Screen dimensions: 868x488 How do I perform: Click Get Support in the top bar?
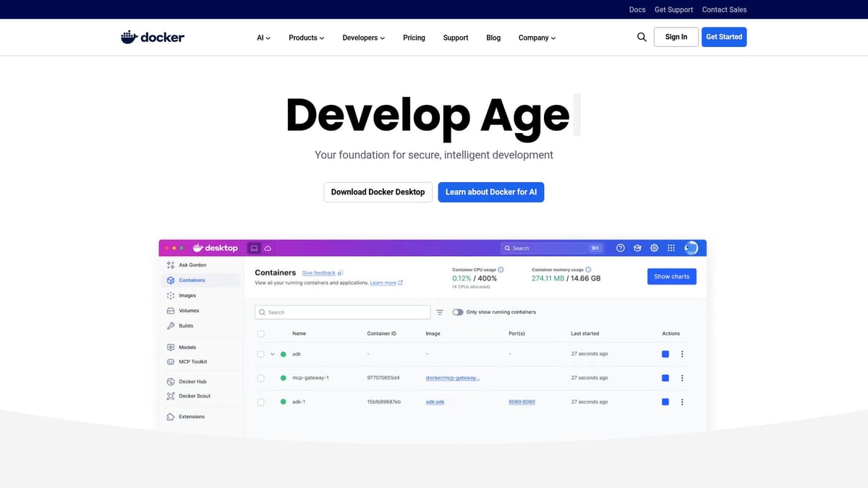click(x=673, y=9)
